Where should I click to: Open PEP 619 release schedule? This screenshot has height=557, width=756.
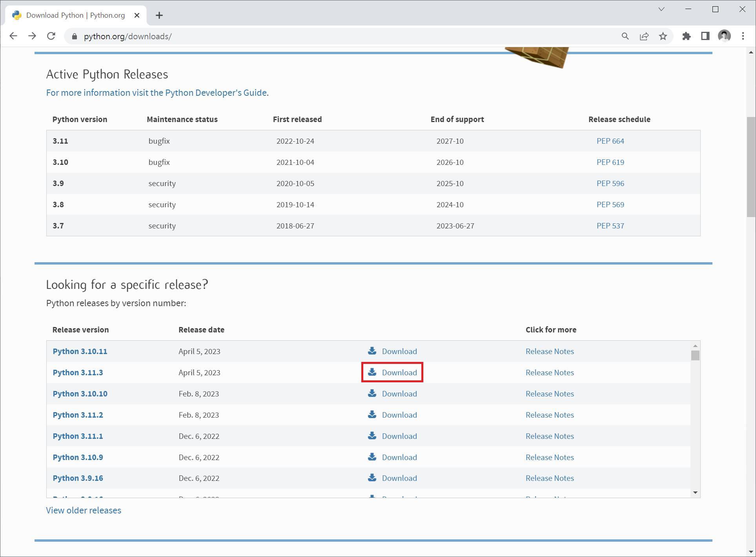610,162
